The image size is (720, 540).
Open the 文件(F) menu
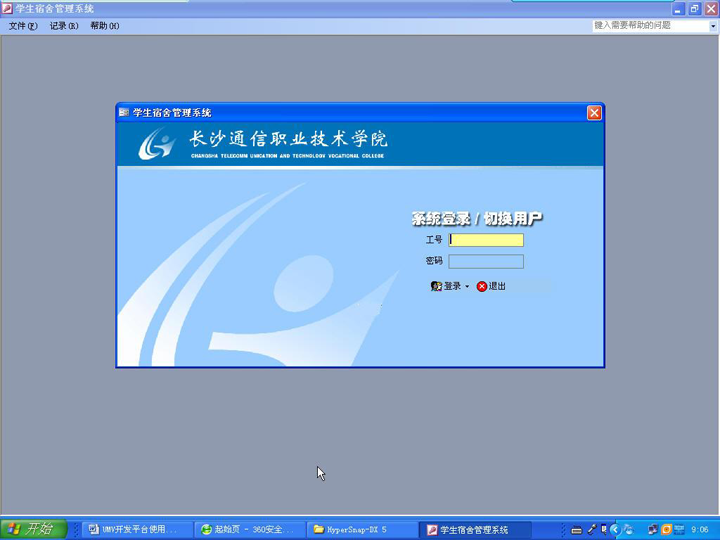pyautogui.click(x=23, y=26)
